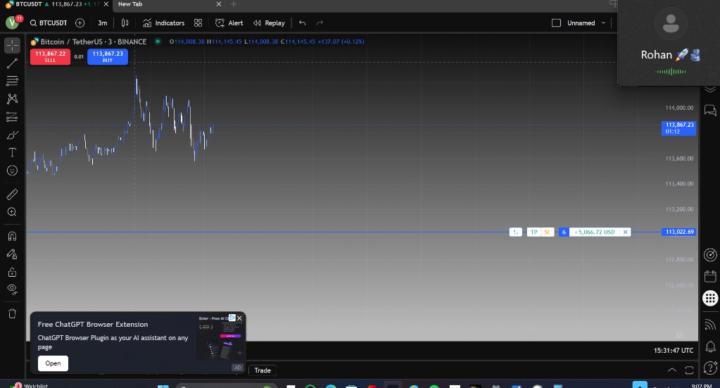This screenshot has width=720, height=388.
Task: Click the 114,000.00 price axis label
Action: [x=679, y=108]
